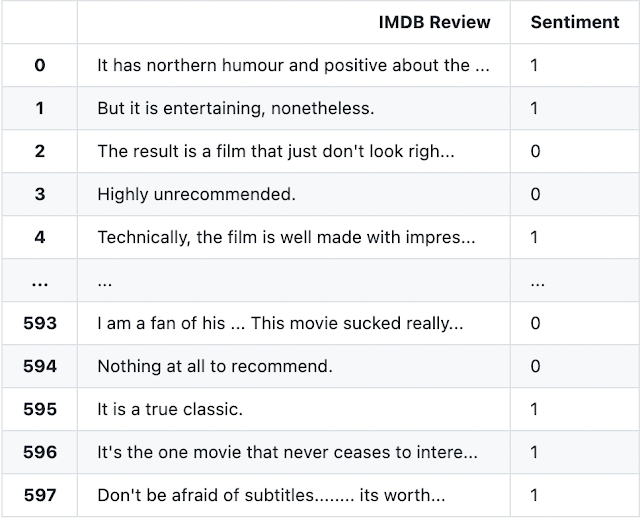The height and width of the screenshot is (520, 640).
Task: Click the sentiment value for row 595
Action: (x=535, y=409)
